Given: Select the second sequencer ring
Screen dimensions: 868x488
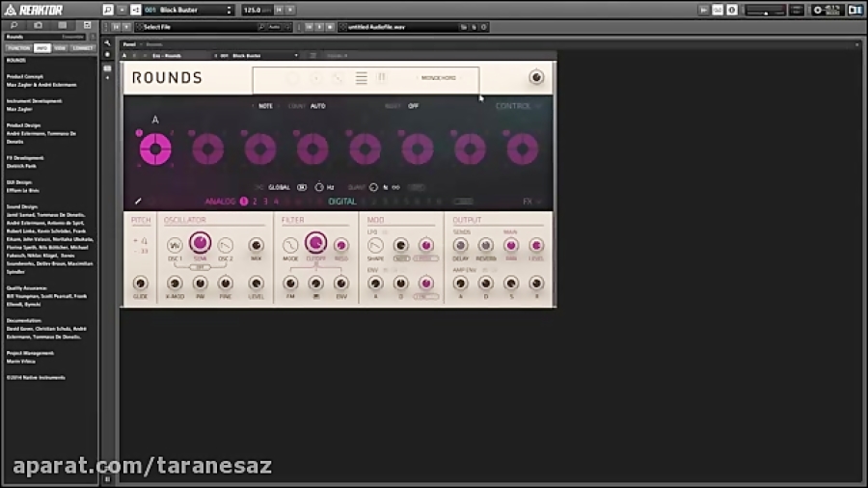Looking at the screenshot, I should point(208,149).
